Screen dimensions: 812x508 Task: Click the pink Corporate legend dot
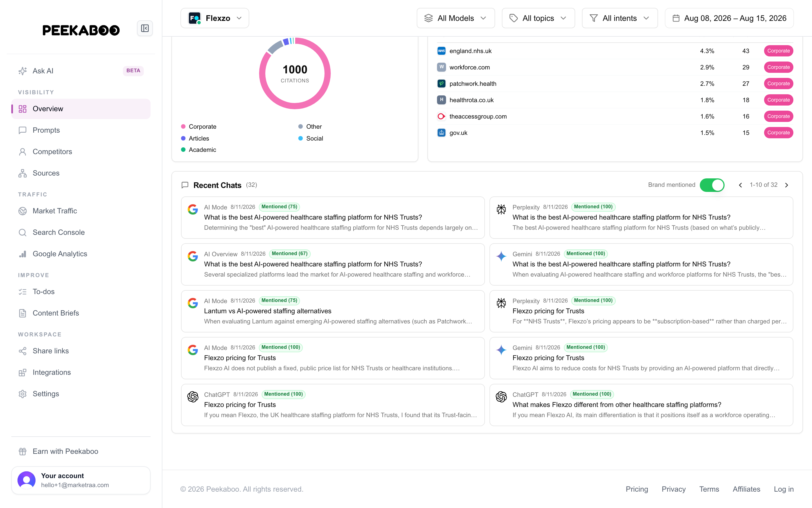[x=183, y=127]
